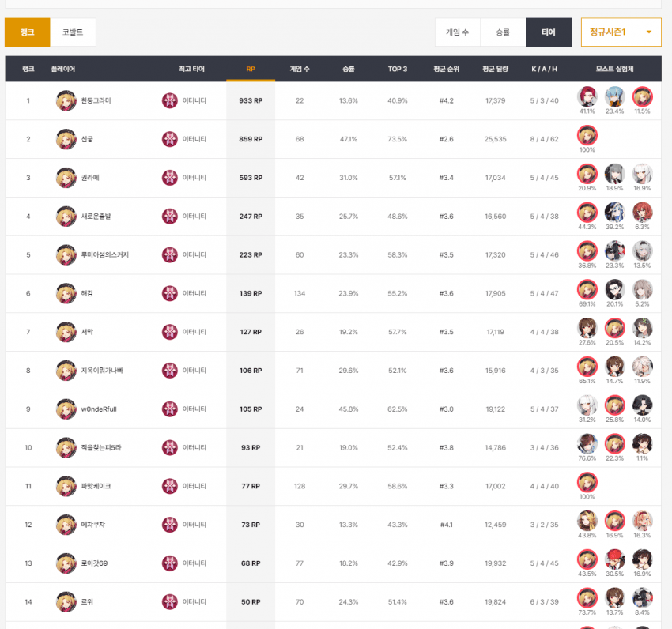Image resolution: width=672 pixels, height=629 pixels.
Task: Click the avatar of player 권라떼
Action: click(x=66, y=178)
